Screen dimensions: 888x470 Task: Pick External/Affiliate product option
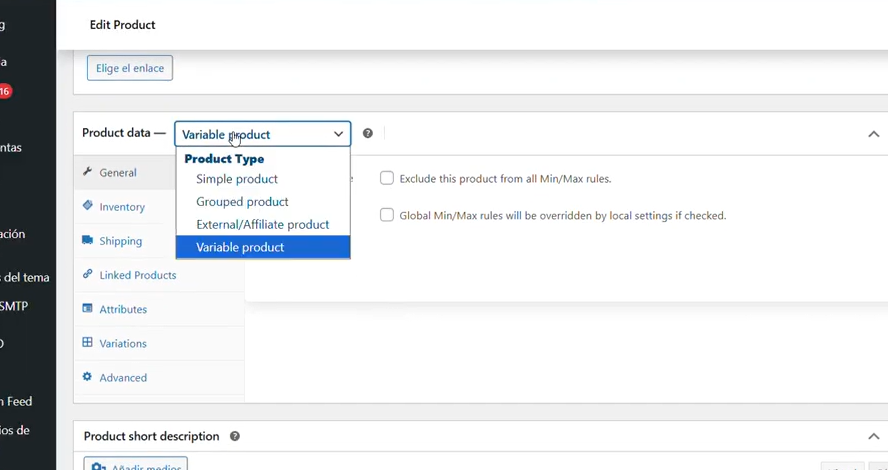pos(262,225)
